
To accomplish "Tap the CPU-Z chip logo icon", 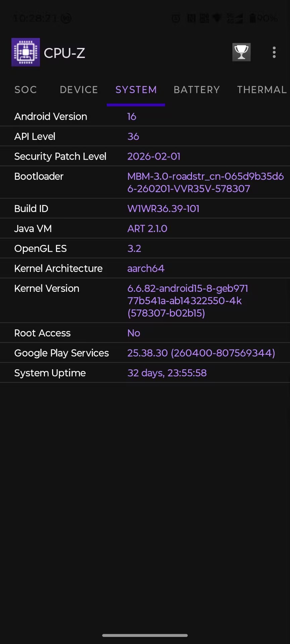I will point(26,52).
